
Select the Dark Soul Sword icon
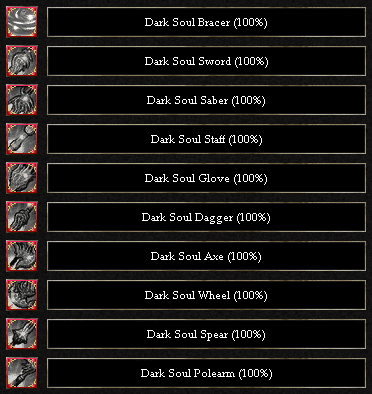[x=22, y=61]
